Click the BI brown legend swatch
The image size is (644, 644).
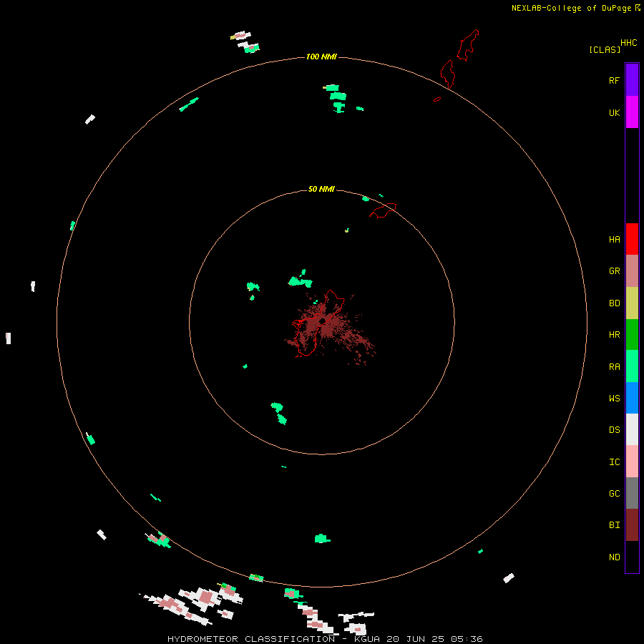tap(632, 525)
